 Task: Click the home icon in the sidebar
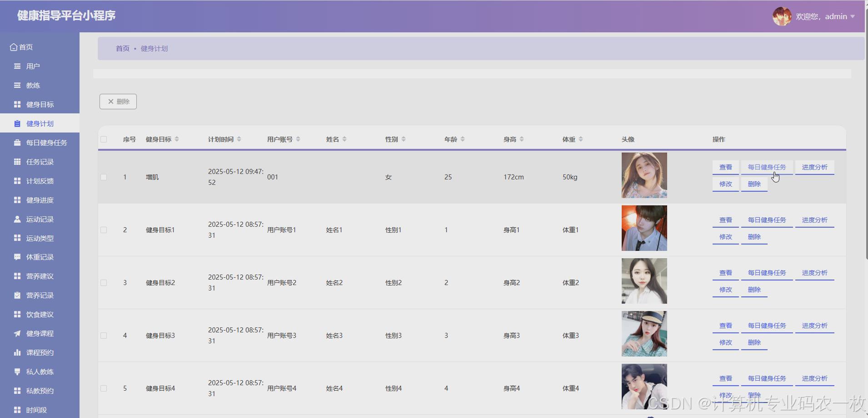point(14,47)
